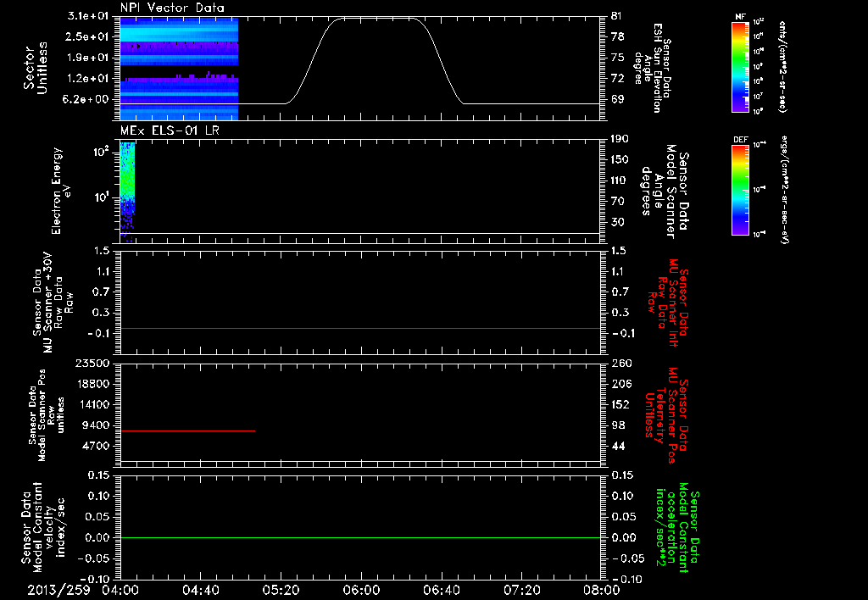Image resolution: width=868 pixels, height=600 pixels.
Task: Click the 06:00 time tick label
Action: (x=361, y=590)
